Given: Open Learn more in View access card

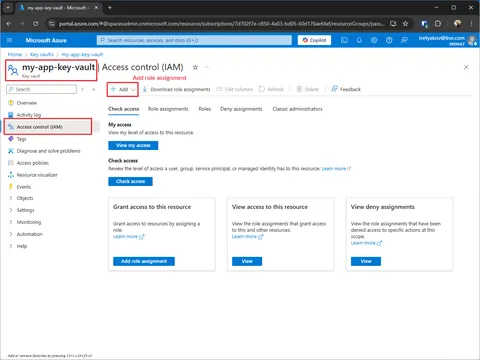Looking at the screenshot, I should pos(247,237).
